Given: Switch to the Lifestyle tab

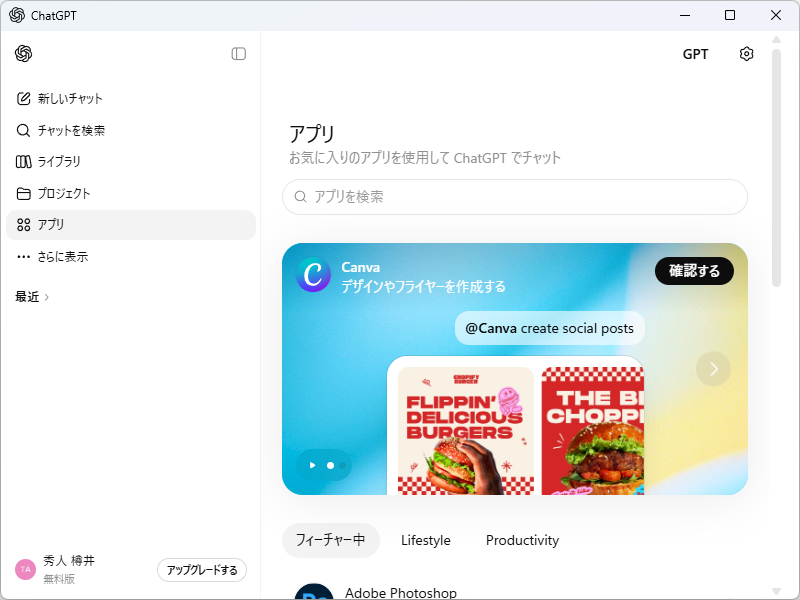Looking at the screenshot, I should point(426,540).
